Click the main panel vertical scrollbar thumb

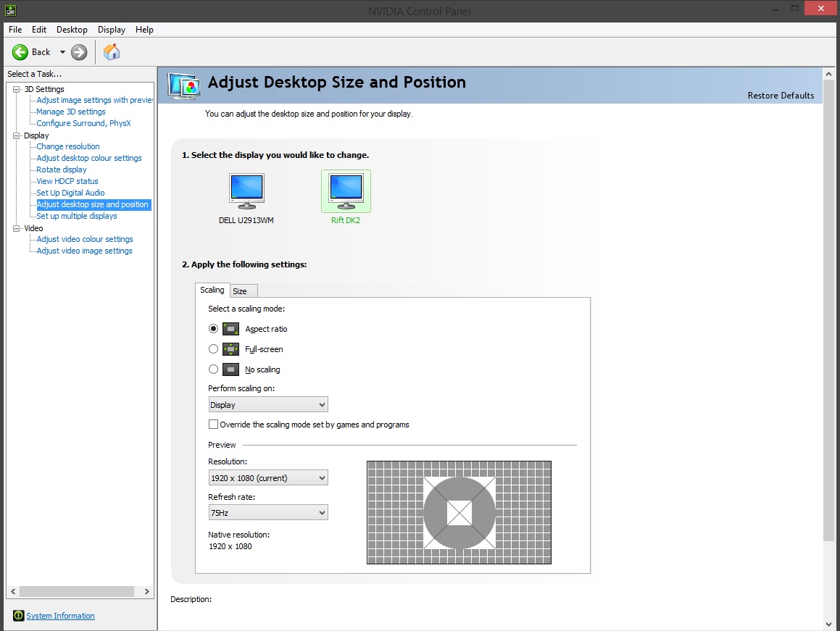click(828, 310)
